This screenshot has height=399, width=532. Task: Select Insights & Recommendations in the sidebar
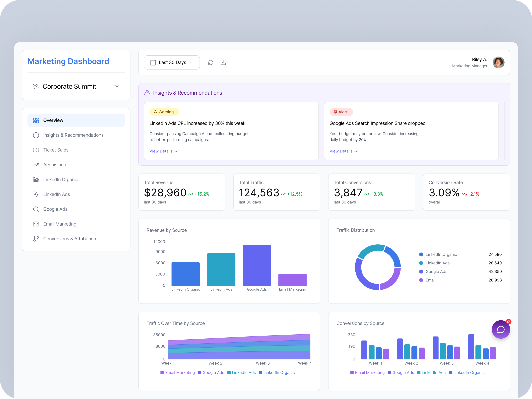click(73, 135)
